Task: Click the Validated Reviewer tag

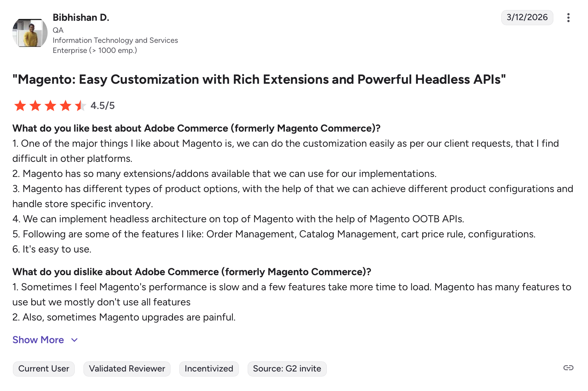Action: (127, 369)
